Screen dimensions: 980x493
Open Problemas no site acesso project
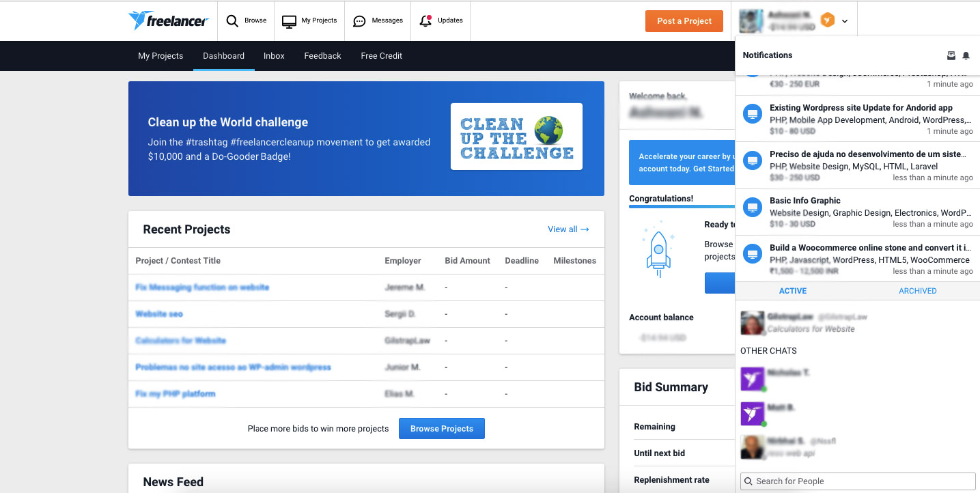click(x=233, y=367)
